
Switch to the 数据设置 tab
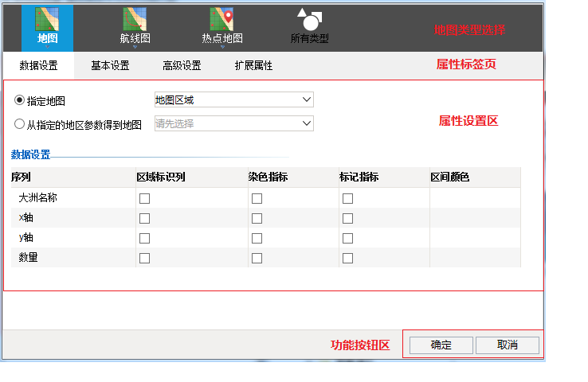[38, 65]
